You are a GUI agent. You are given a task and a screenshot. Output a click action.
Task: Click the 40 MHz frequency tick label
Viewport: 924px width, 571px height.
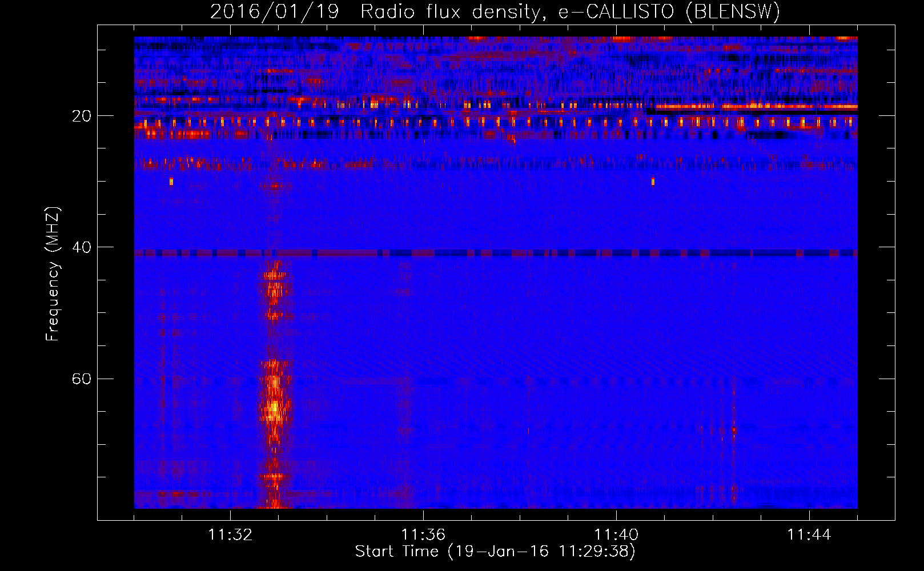(x=81, y=247)
